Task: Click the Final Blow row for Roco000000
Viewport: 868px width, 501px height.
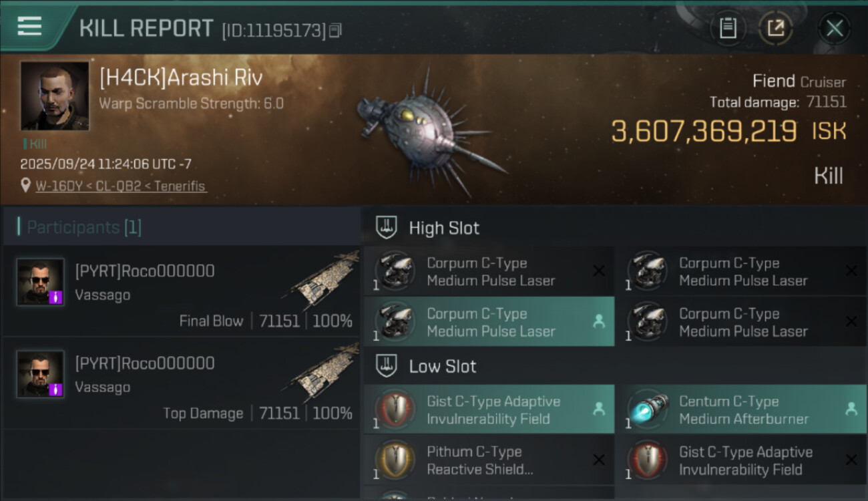Action: pyautogui.click(x=182, y=291)
